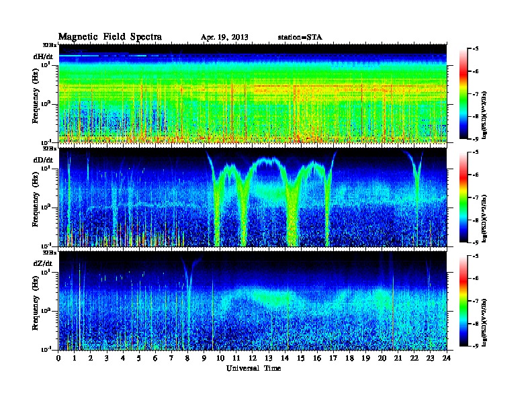Select the dH/dt panel label
The width and height of the screenshot is (532, 411).
click(x=43, y=57)
